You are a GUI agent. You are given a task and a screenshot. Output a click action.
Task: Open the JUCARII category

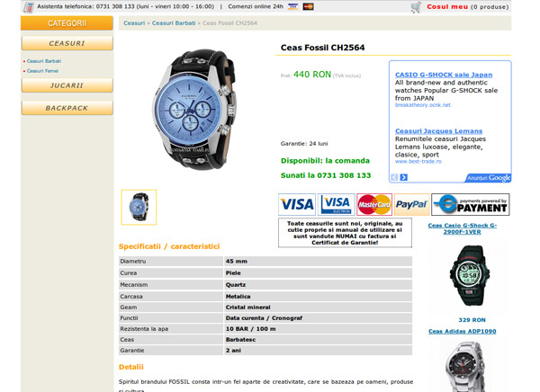pyautogui.click(x=67, y=85)
